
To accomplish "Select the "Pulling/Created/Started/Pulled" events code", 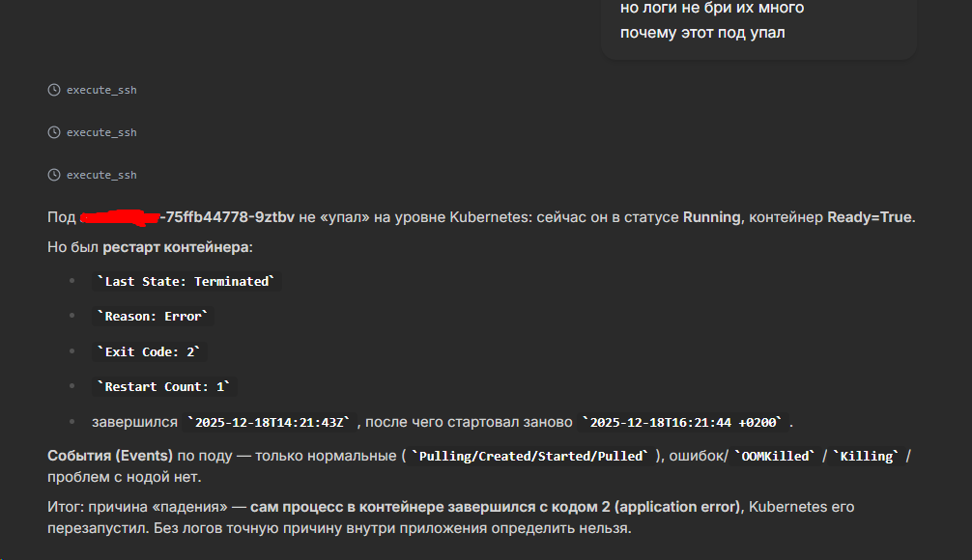I will 529,457.
